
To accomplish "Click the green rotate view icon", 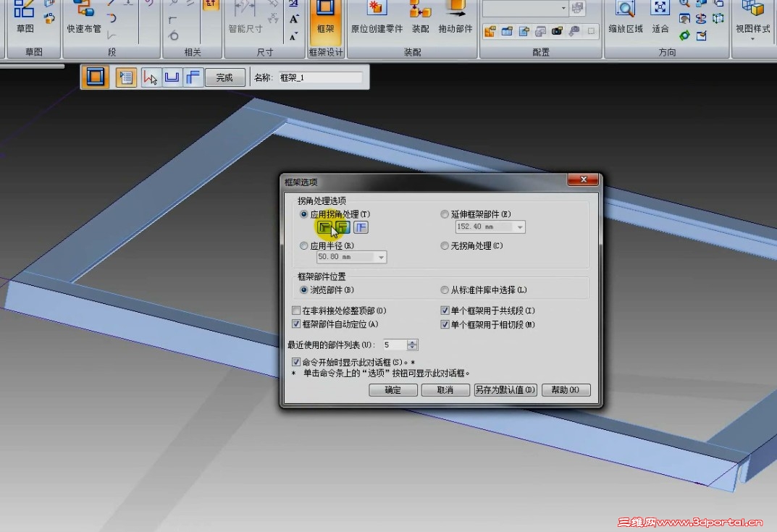I will (685, 35).
